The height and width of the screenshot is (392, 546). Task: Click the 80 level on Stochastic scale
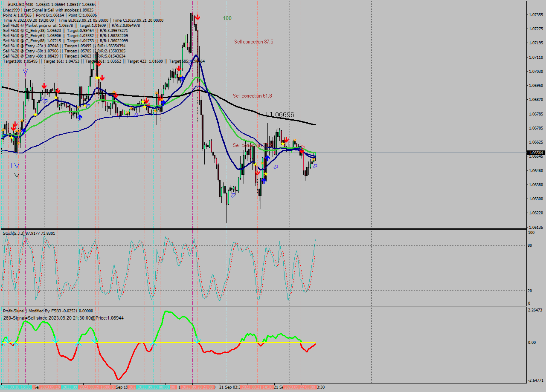pos(530,245)
